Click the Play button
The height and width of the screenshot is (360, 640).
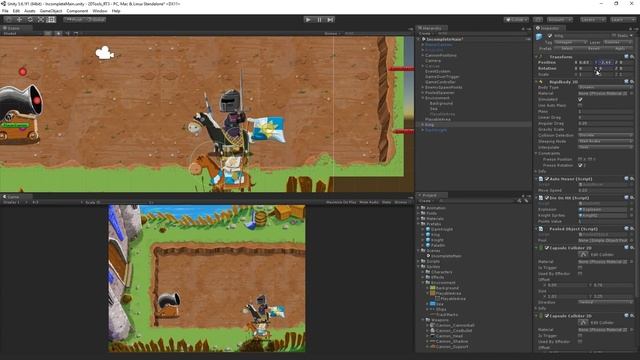coord(308,20)
